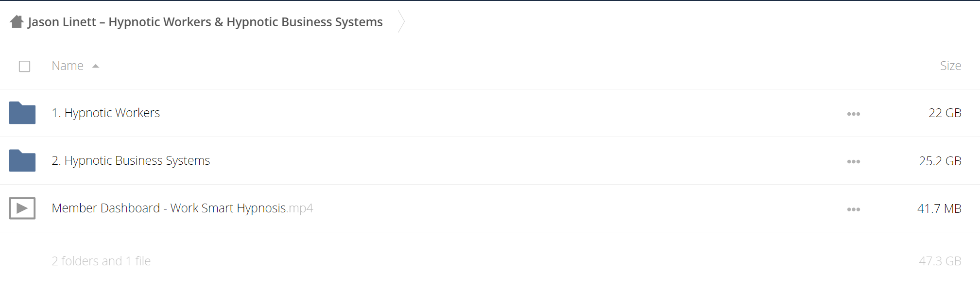Open Member Dashboard - Work Smart Hypnosis.mp4
This screenshot has width=980, height=294.
(x=182, y=208)
